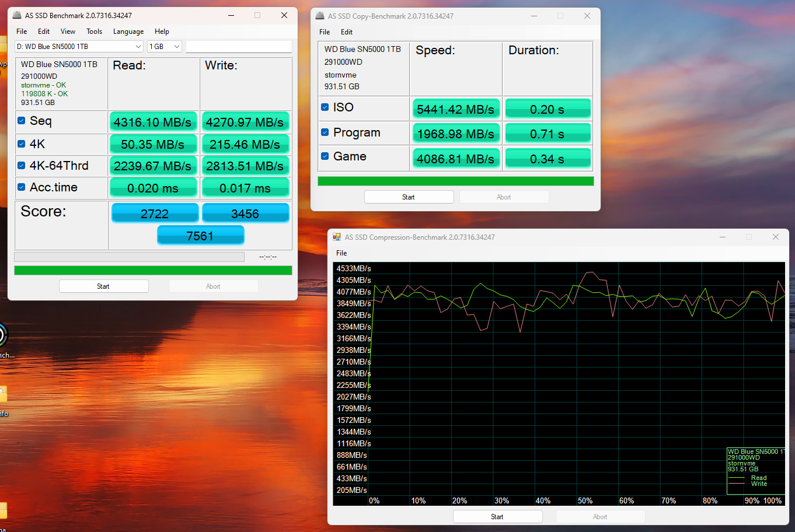Click the Copy-Benchmark window title icon
Image resolution: width=795 pixels, height=532 pixels.
tap(320, 16)
